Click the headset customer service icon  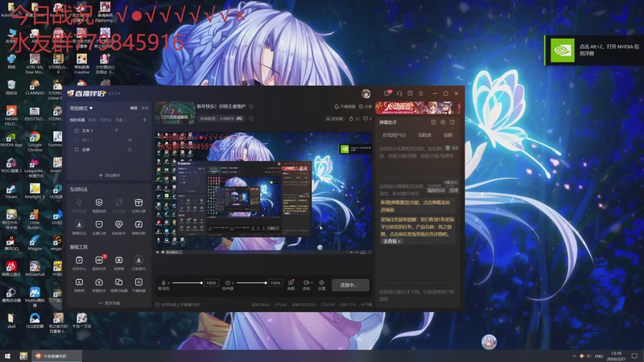[x=398, y=93]
